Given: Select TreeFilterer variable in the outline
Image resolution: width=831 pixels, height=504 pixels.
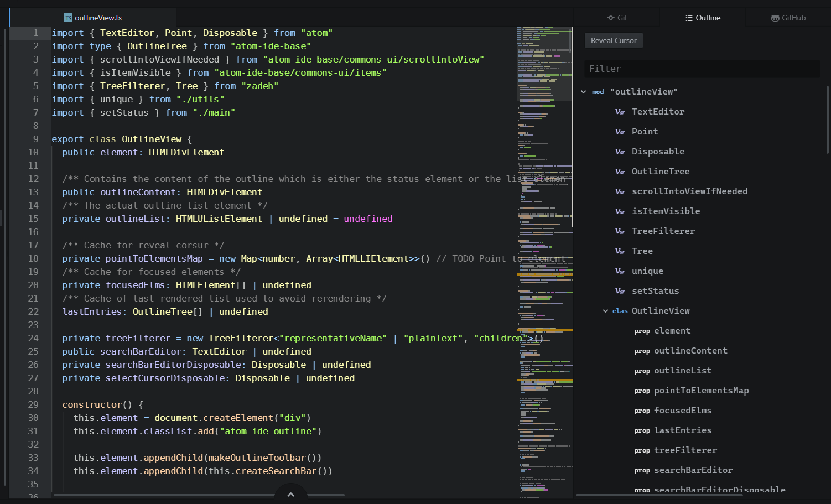Looking at the screenshot, I should (x=663, y=231).
